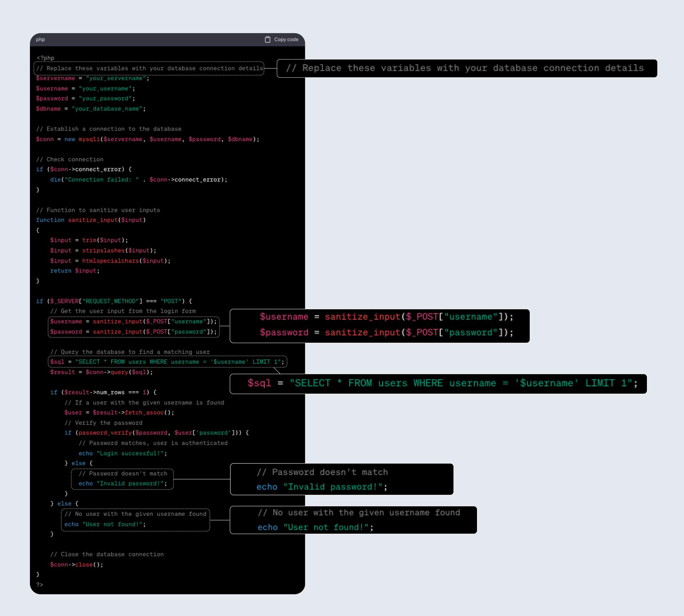This screenshot has height=616, width=684.
Task: Click the Function to sanitize user inputs comment
Action: point(98,210)
